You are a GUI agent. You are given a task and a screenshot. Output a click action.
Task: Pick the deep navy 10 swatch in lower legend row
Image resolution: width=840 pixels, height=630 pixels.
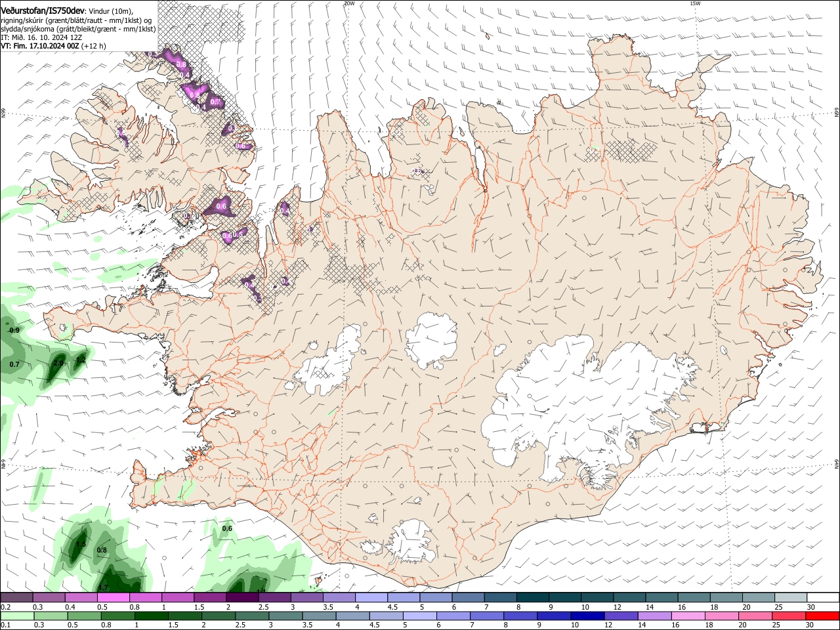(x=587, y=616)
